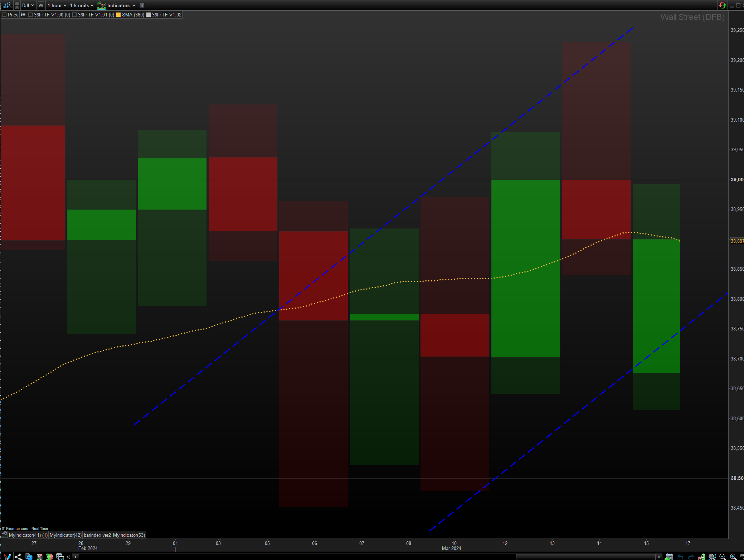Image resolution: width=744 pixels, height=560 pixels.
Task: Click the Indicators button
Action: [x=114, y=5]
